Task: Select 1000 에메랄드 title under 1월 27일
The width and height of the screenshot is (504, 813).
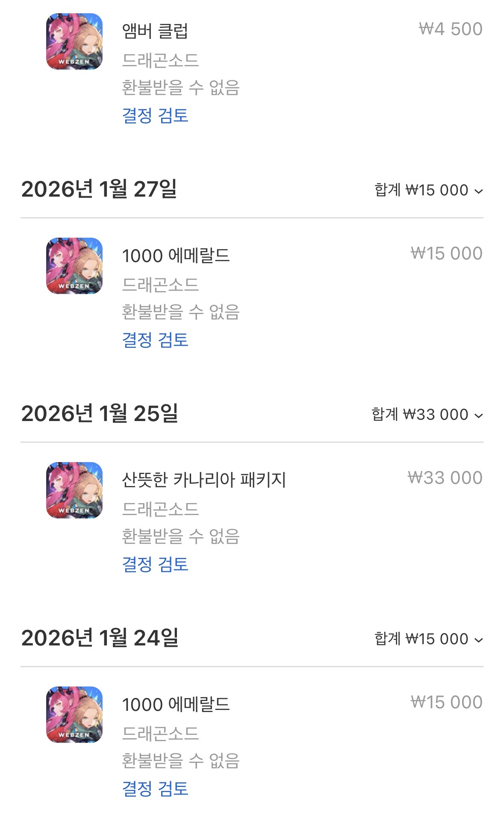Action: point(176,256)
